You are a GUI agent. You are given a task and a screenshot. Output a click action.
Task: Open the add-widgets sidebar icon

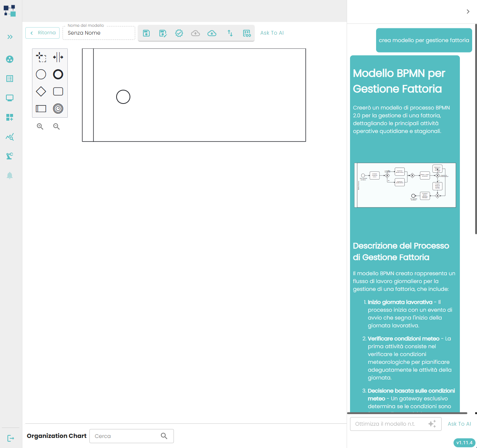10,117
